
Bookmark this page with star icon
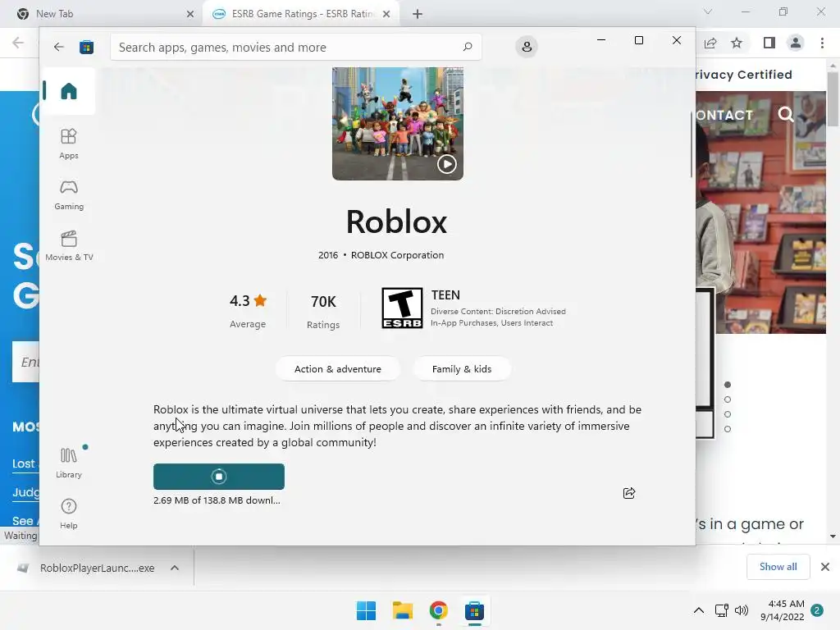click(737, 43)
